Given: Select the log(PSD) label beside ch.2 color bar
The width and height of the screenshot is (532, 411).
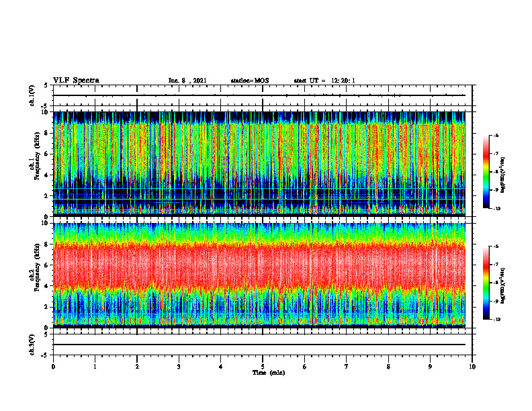Looking at the screenshot, I should coord(503,285).
